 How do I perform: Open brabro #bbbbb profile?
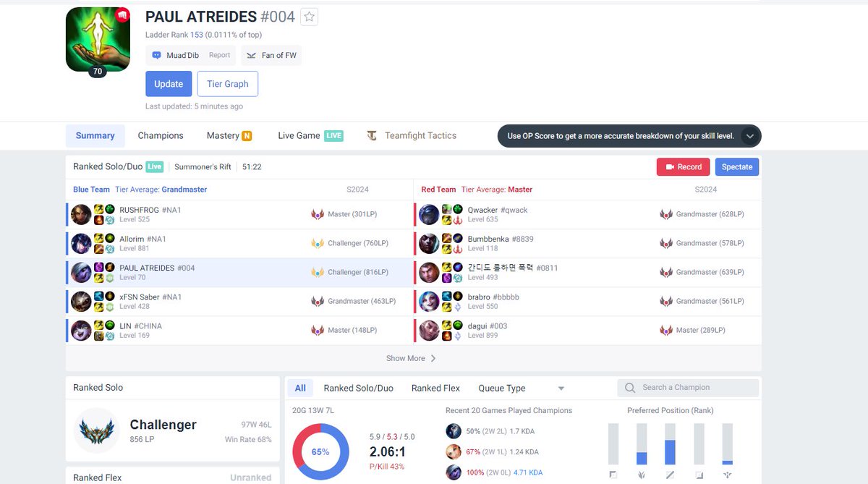click(493, 297)
